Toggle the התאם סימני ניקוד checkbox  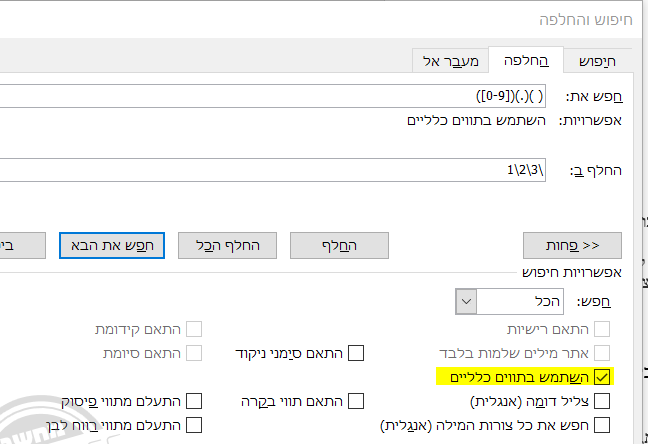(355, 353)
